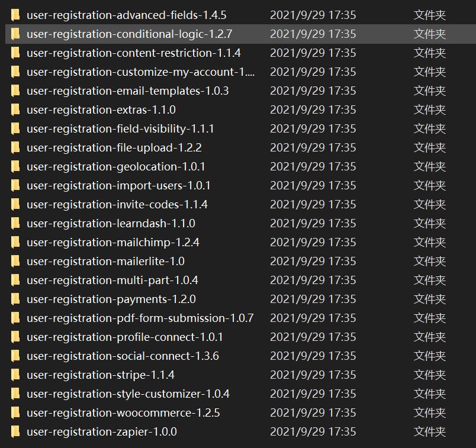The height and width of the screenshot is (448, 476).
Task: Click folder icon of user-registration-learndash-1.1.0
Action: click(15, 223)
